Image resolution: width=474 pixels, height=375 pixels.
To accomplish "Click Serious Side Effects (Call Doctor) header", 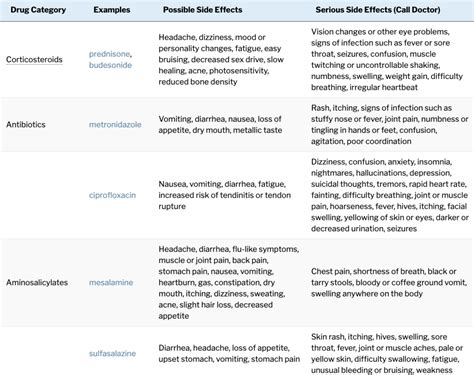I will tap(378, 10).
